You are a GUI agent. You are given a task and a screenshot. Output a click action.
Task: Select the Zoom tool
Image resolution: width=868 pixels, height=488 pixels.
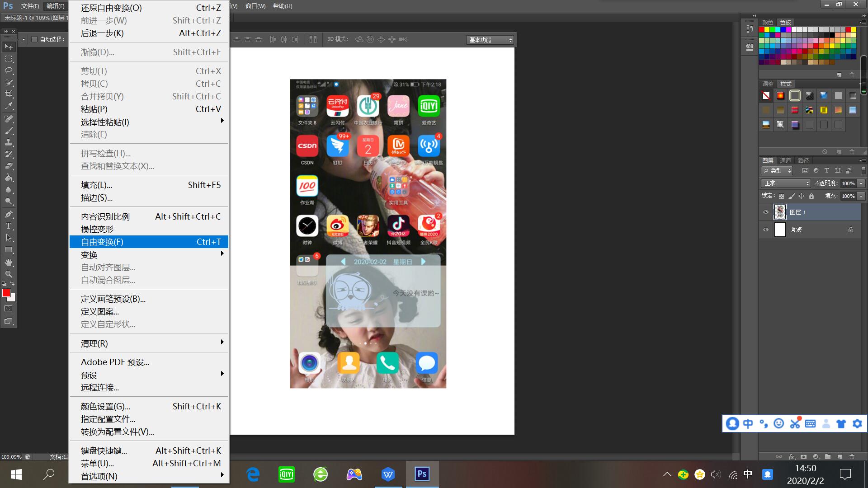coord(9,274)
